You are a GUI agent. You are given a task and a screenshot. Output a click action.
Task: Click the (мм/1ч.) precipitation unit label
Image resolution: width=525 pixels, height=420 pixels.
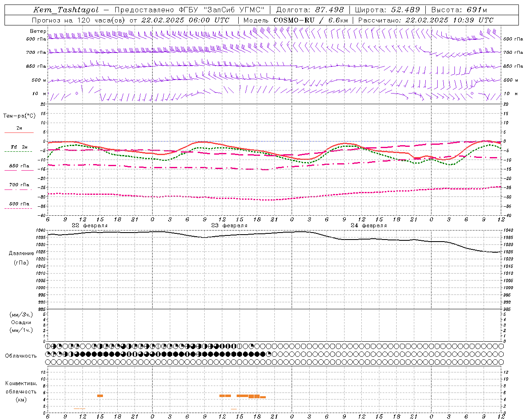(x=21, y=330)
